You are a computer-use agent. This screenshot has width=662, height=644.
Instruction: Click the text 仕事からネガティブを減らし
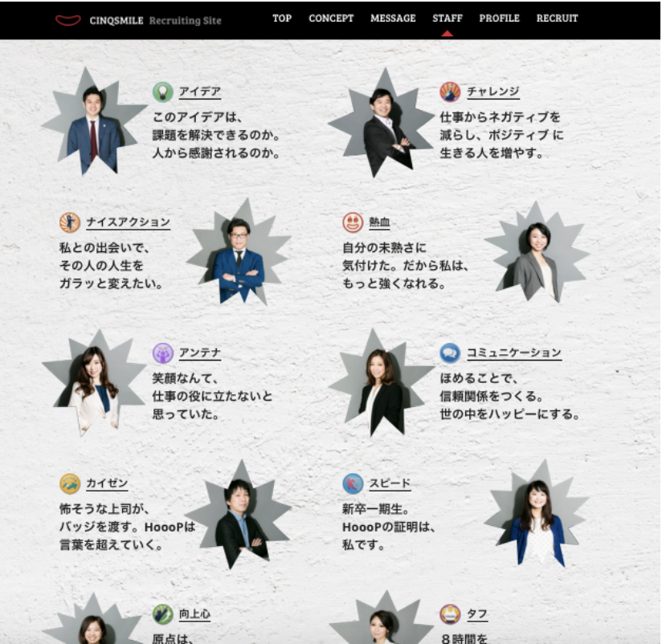click(501, 126)
